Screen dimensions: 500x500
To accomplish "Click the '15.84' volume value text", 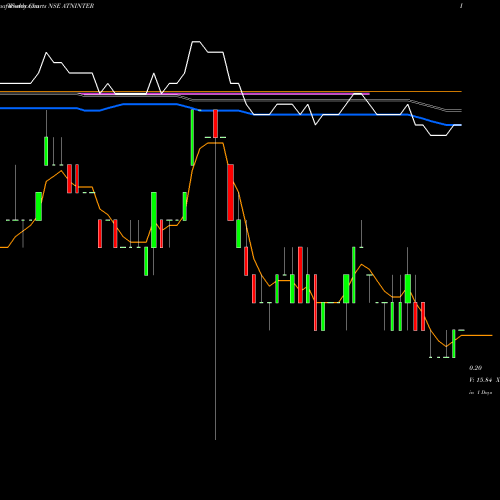I will coord(484,380).
